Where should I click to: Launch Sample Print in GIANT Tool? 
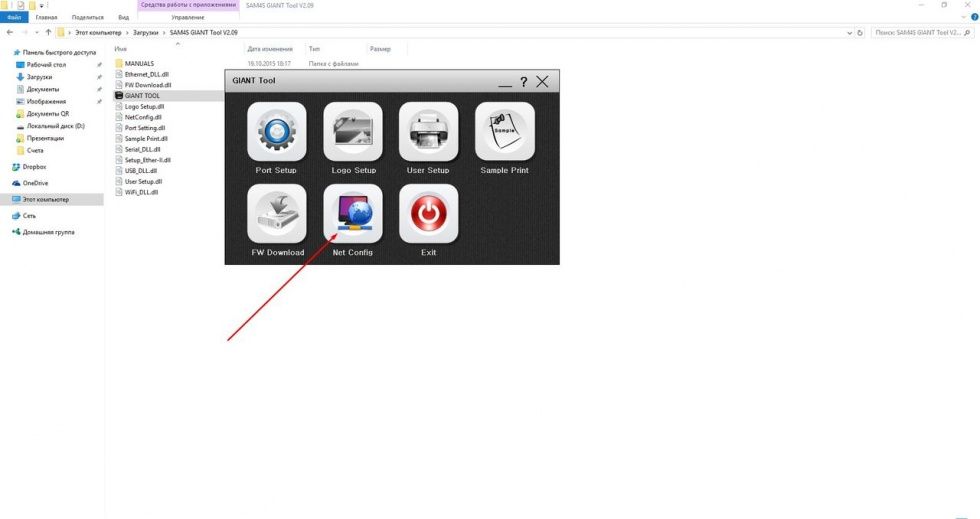tap(504, 132)
